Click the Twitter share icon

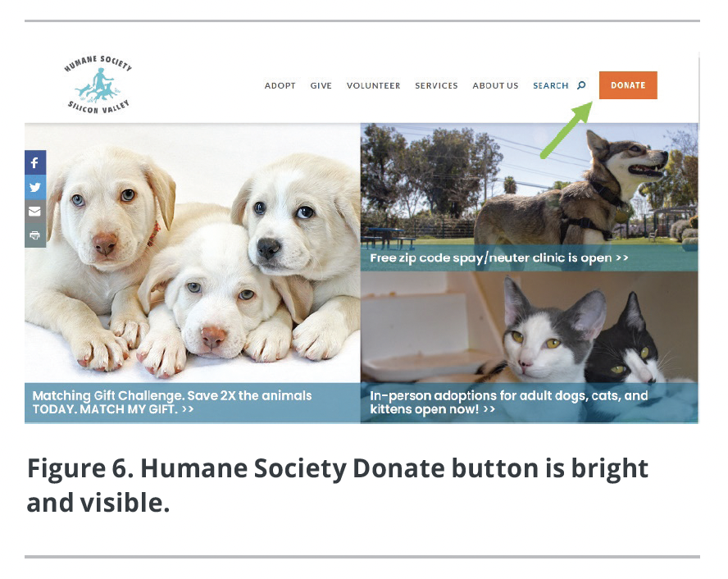click(34, 187)
